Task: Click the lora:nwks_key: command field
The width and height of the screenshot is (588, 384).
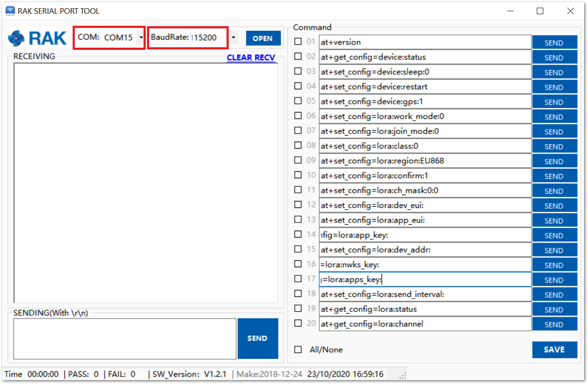Action: point(425,265)
